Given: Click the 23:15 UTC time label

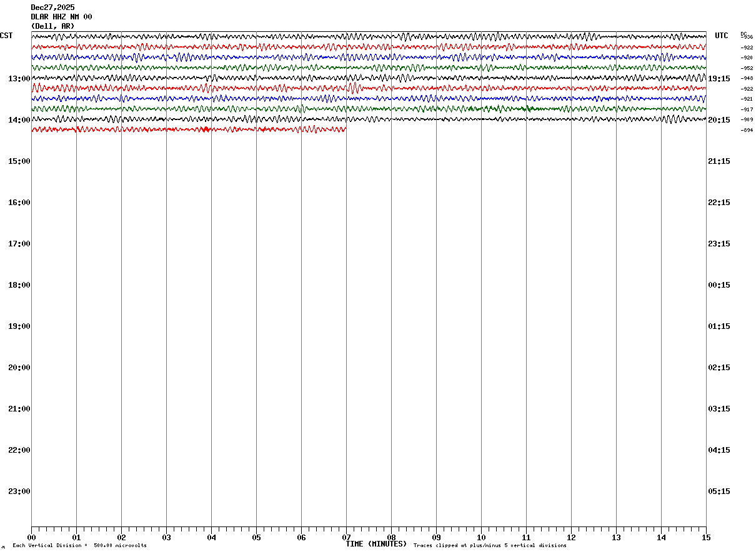Looking at the screenshot, I should point(719,244).
